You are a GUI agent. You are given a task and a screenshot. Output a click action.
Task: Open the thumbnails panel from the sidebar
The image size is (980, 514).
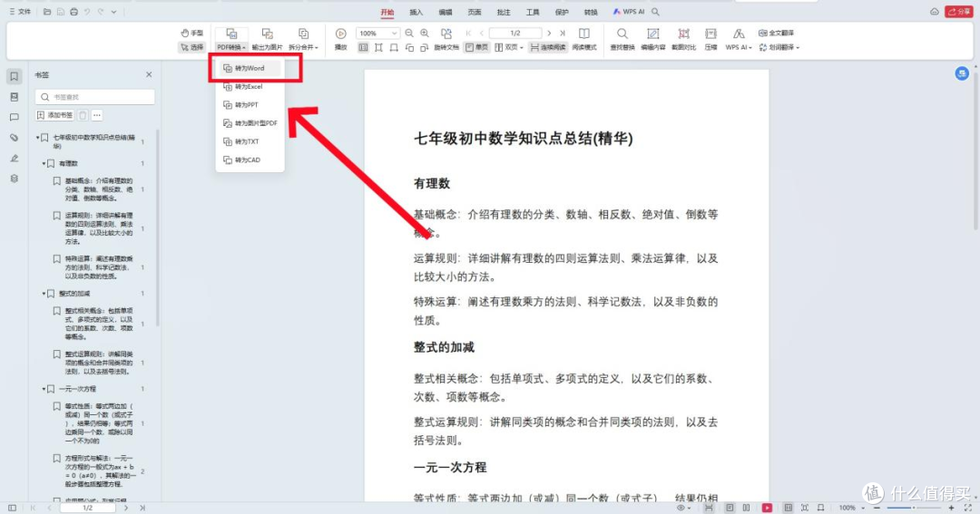coord(14,97)
